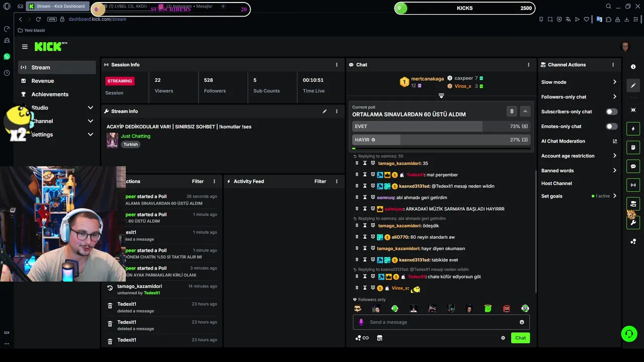Click the Turkish language tag
Image resolution: width=644 pixels, height=362 pixels.
(x=130, y=144)
